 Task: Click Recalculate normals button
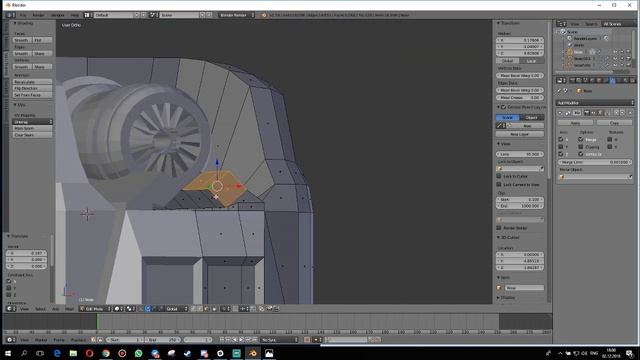pos(33,82)
